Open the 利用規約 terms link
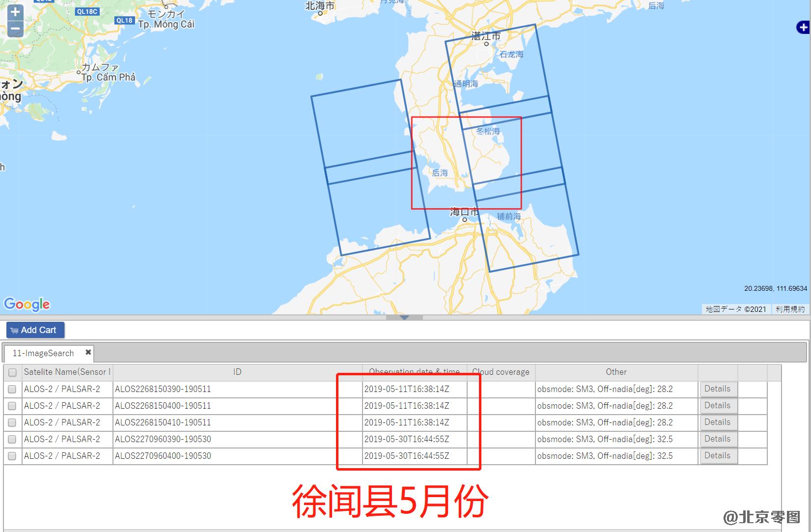 pyautogui.click(x=790, y=309)
